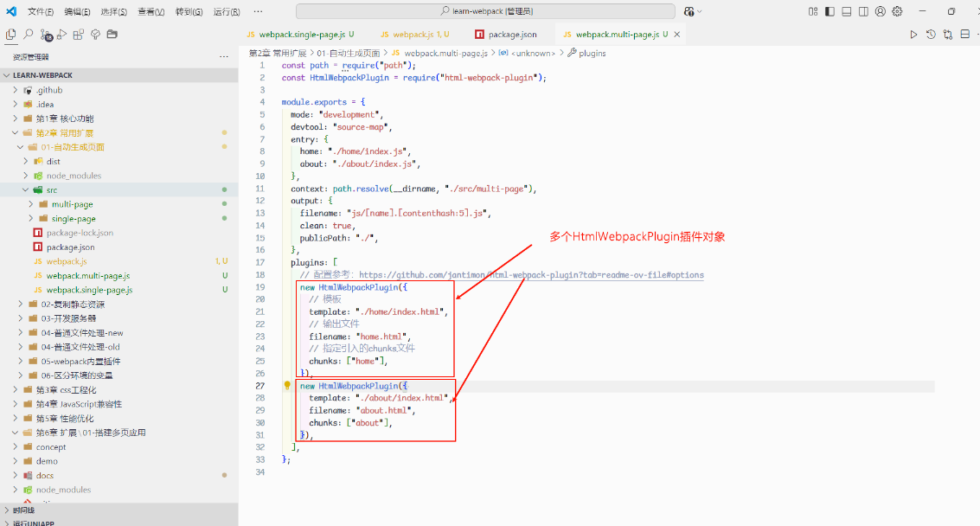Screen dimensions: 980x526
Task: Close the webpack.multi-page.js tab
Action: coord(677,35)
